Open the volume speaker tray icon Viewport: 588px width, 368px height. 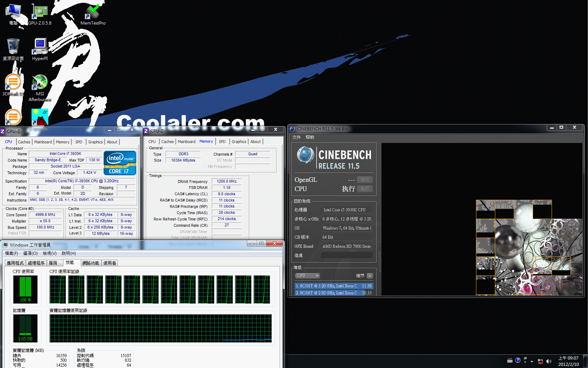[548, 361]
